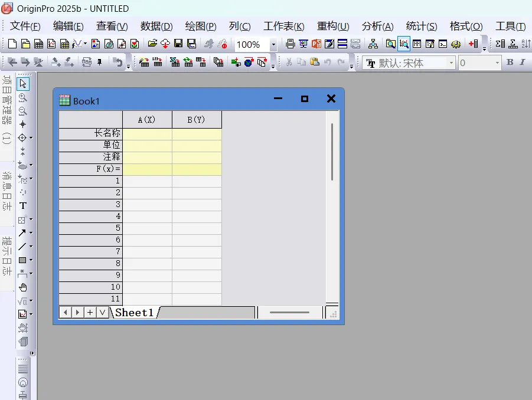The width and height of the screenshot is (532, 400).
Task: Click the folder magnifier icon
Action: pyautogui.click(x=390, y=44)
